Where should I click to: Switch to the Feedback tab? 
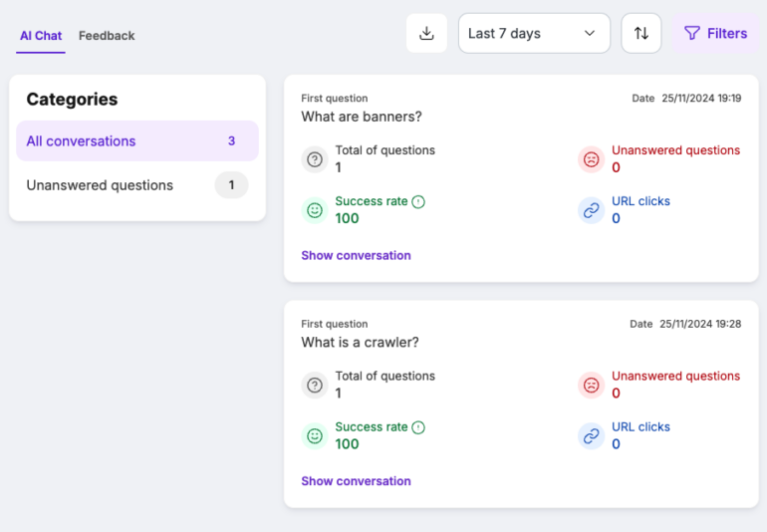click(x=107, y=36)
